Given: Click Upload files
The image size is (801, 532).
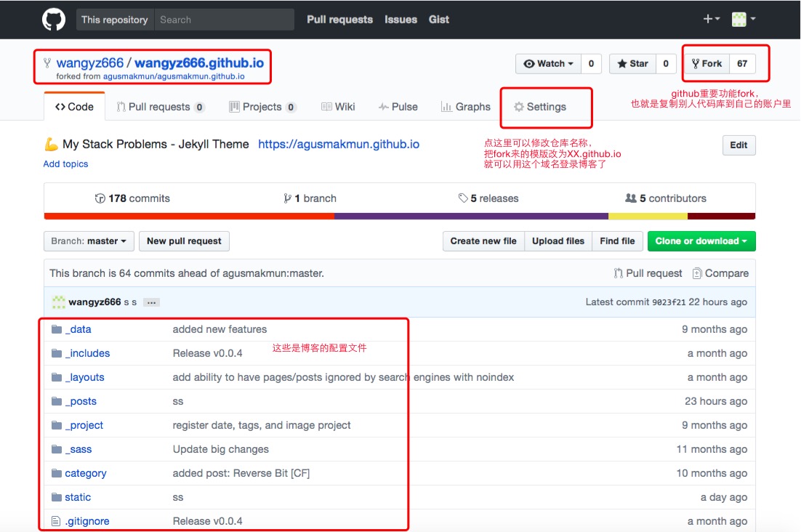Looking at the screenshot, I should [x=558, y=241].
